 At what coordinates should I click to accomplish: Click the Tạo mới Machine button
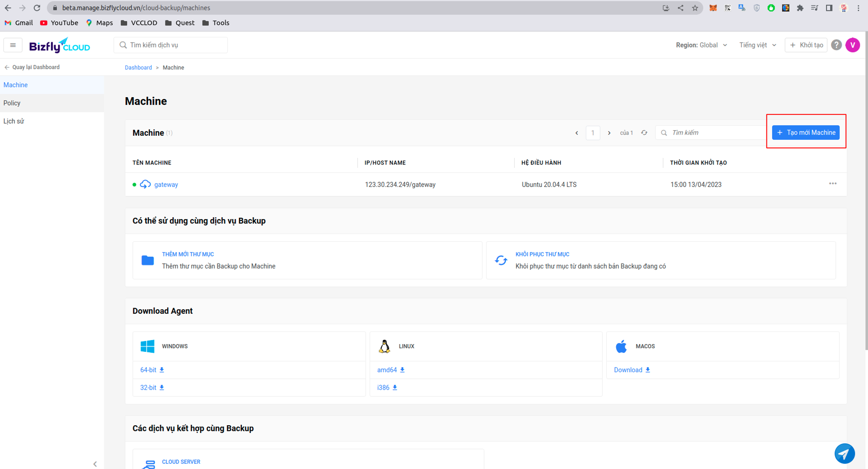pos(806,132)
